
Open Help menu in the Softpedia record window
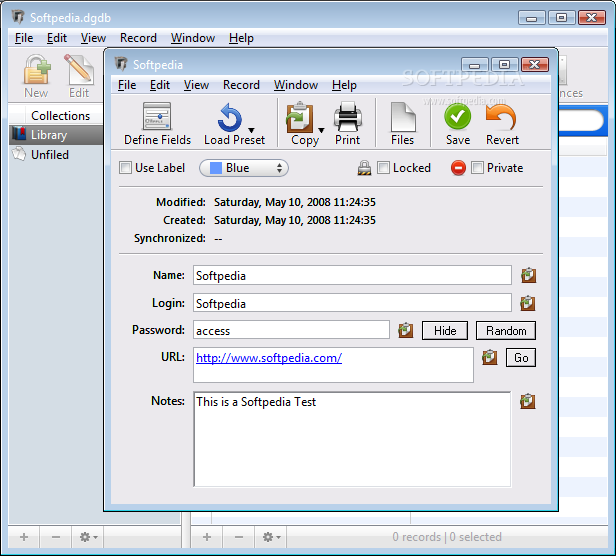click(x=344, y=85)
